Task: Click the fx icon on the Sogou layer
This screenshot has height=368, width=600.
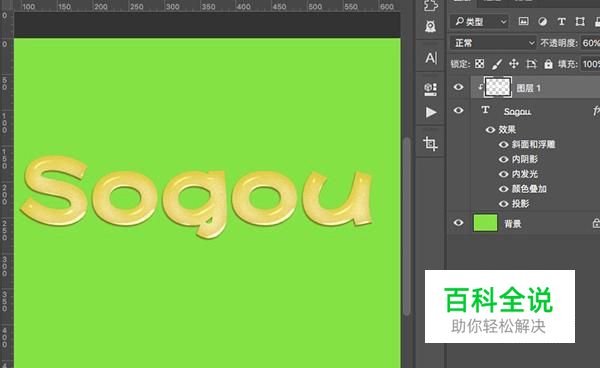Action: 596,111
